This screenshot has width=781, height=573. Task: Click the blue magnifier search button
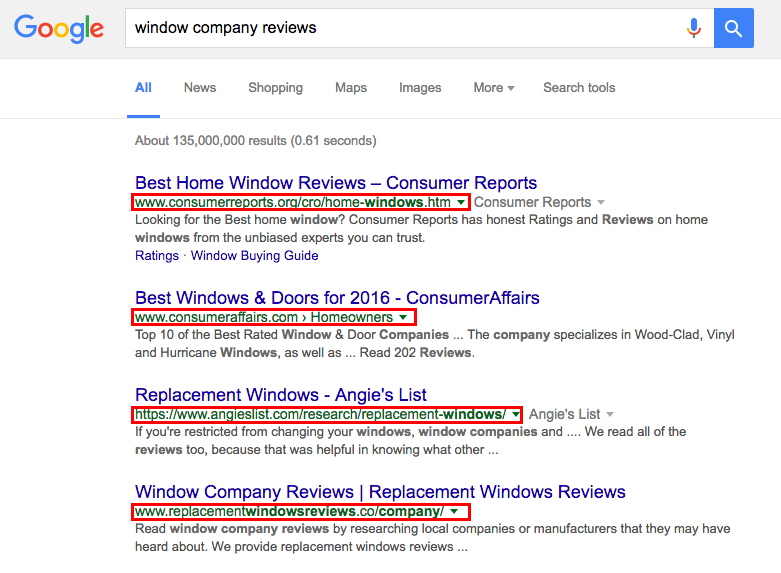(x=733, y=28)
